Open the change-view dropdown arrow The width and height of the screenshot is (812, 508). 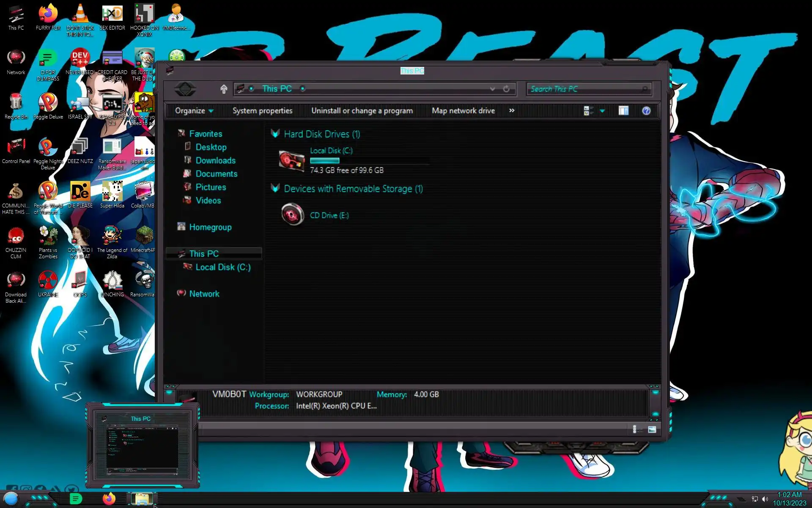click(602, 111)
